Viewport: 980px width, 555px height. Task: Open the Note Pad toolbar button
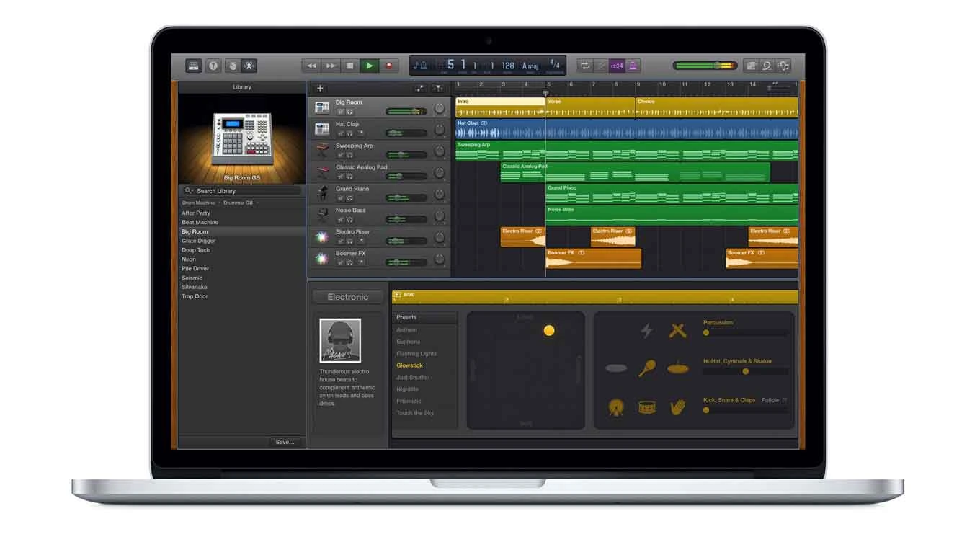coord(751,66)
